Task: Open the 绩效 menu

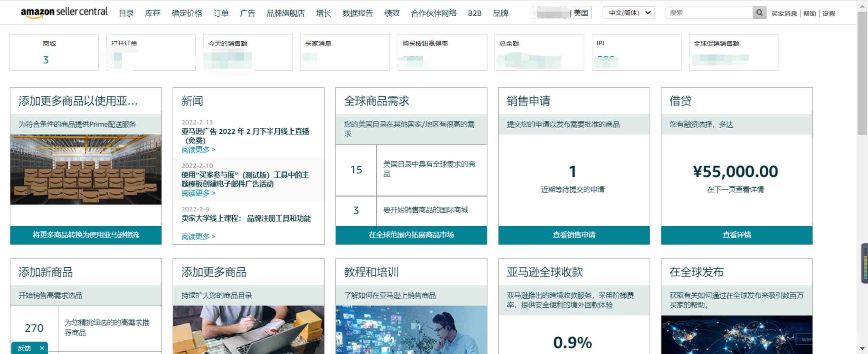Action: [x=392, y=13]
